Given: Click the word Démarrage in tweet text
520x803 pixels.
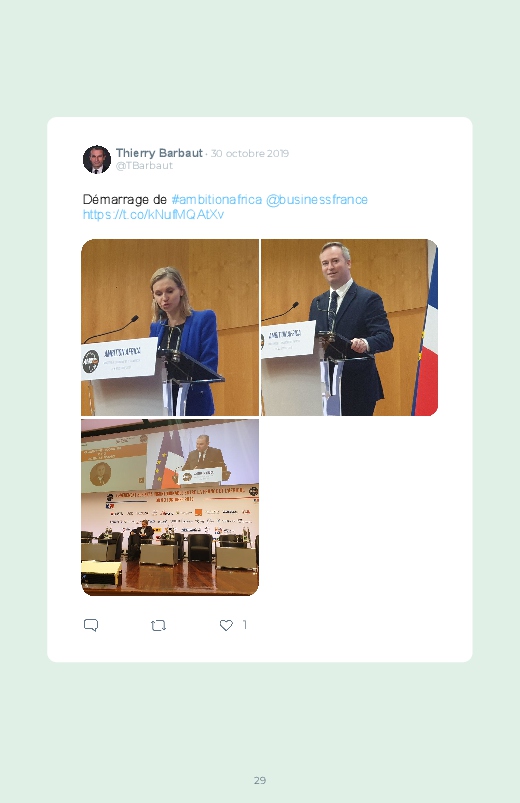Looking at the screenshot, I should 117,199.
